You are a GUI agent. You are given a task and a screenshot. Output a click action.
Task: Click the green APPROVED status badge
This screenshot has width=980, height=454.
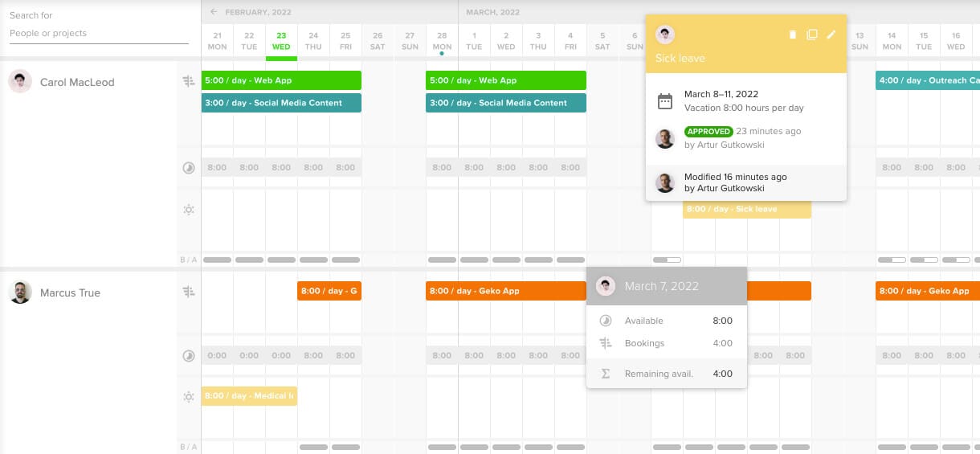pyautogui.click(x=708, y=131)
